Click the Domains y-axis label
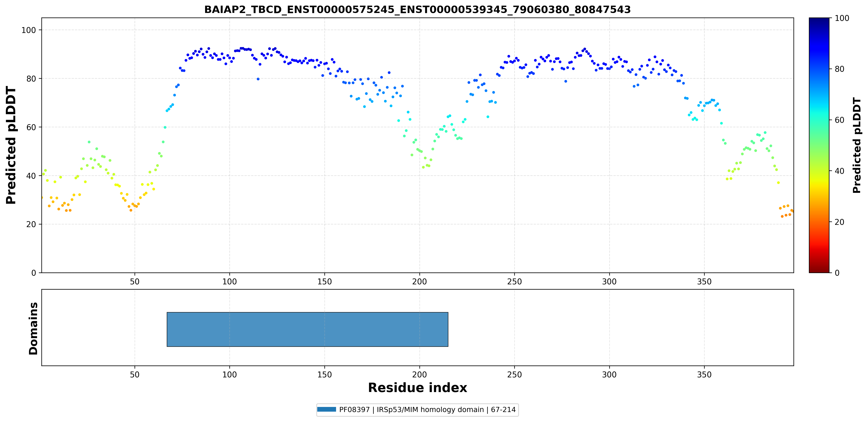 point(33,328)
